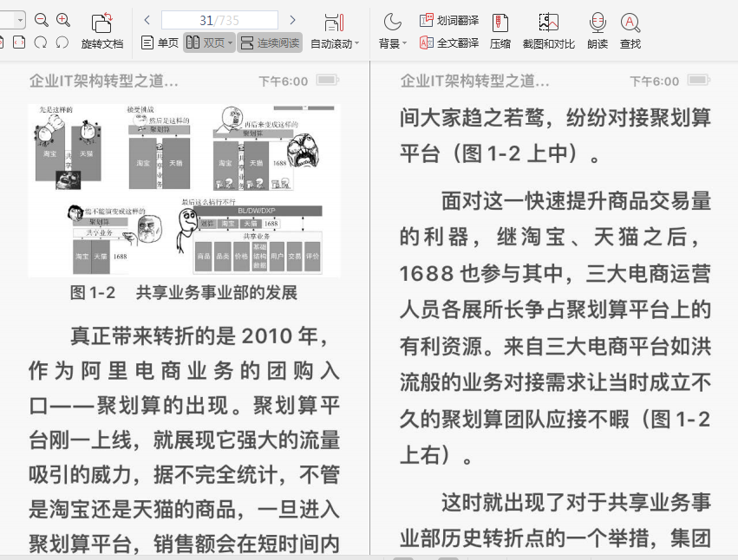Screen dimensions: 738x560
Task: Click line '面对这一快速提升商品交易量'
Action: point(576,201)
